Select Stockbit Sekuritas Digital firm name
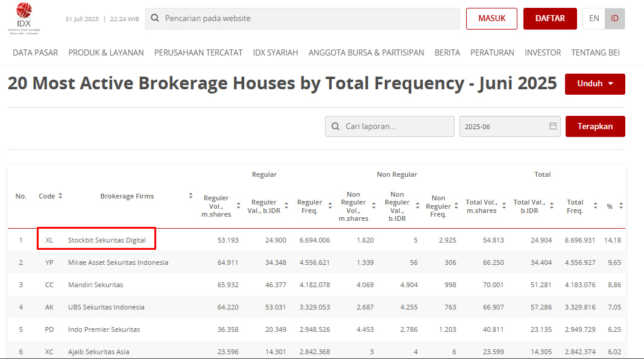Image resolution: width=644 pixels, height=359 pixels. tap(107, 240)
